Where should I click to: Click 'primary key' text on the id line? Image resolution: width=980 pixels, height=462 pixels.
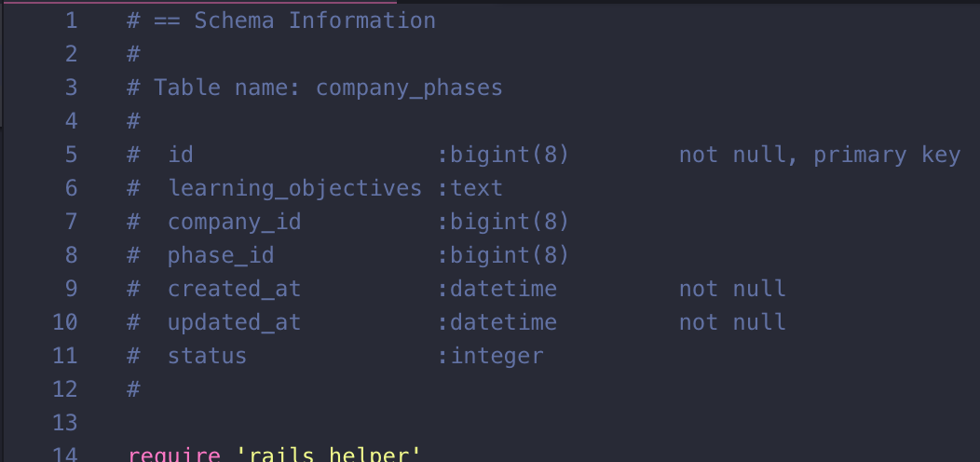click(887, 155)
